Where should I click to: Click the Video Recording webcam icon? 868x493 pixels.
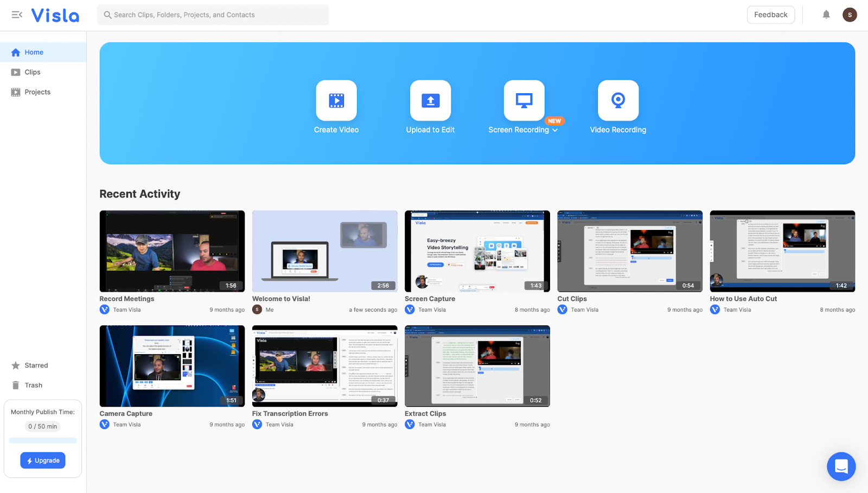click(618, 100)
